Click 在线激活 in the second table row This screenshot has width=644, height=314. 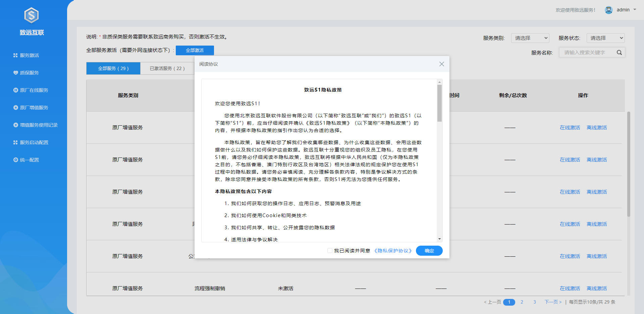[x=570, y=160]
